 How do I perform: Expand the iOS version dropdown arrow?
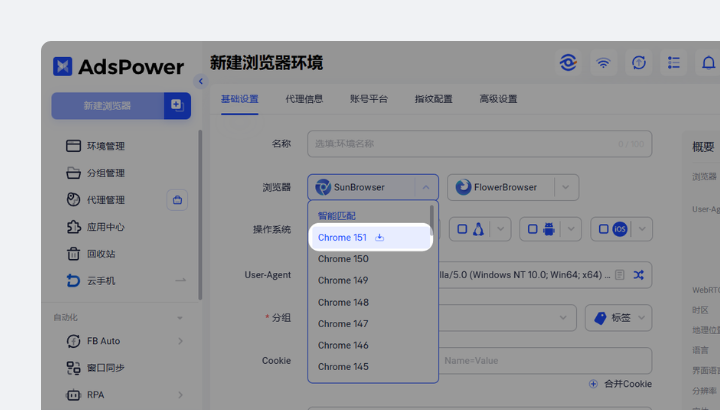pyautogui.click(x=642, y=229)
